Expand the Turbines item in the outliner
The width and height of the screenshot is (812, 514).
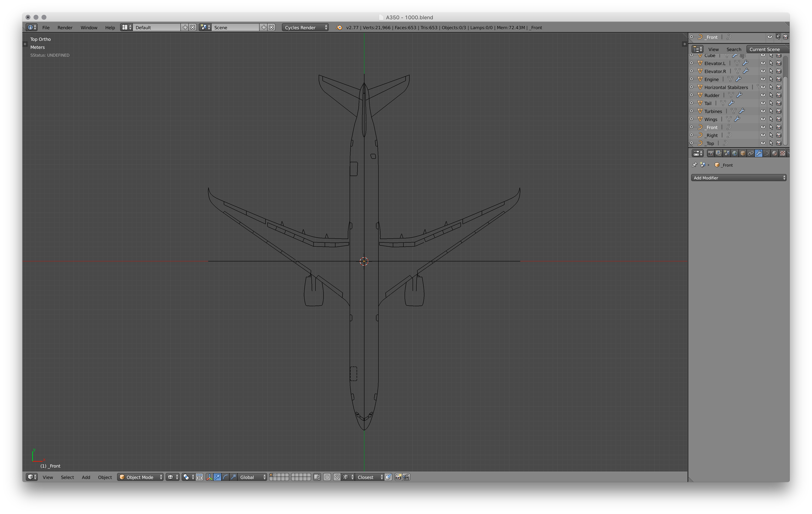tap(692, 111)
